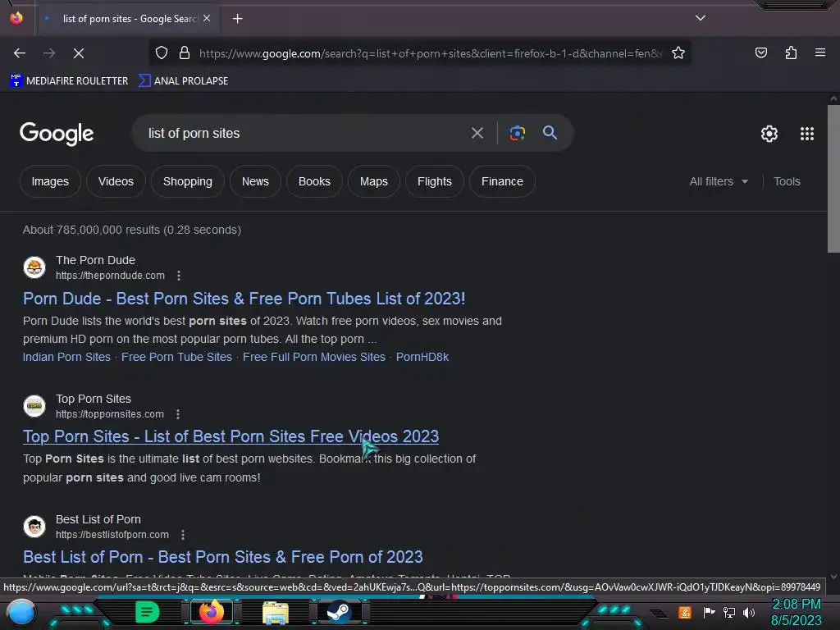This screenshot has width=840, height=630.
Task: Click the Google search input field
Action: coord(305,133)
